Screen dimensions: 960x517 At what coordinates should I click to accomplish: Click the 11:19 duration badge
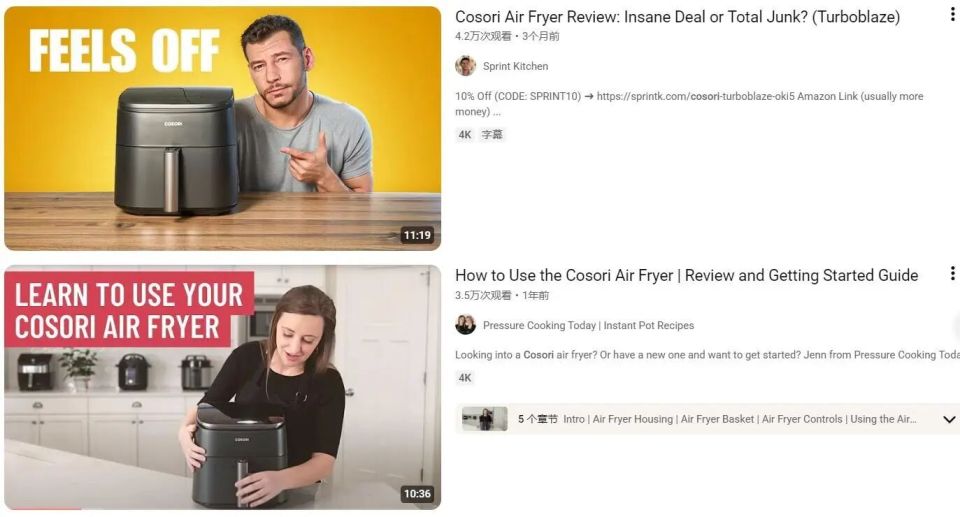tap(417, 235)
